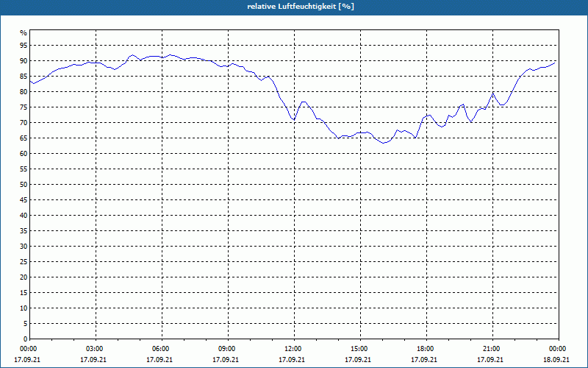Click the y-axis value '85'
This screenshot has height=368, width=588.
point(24,77)
